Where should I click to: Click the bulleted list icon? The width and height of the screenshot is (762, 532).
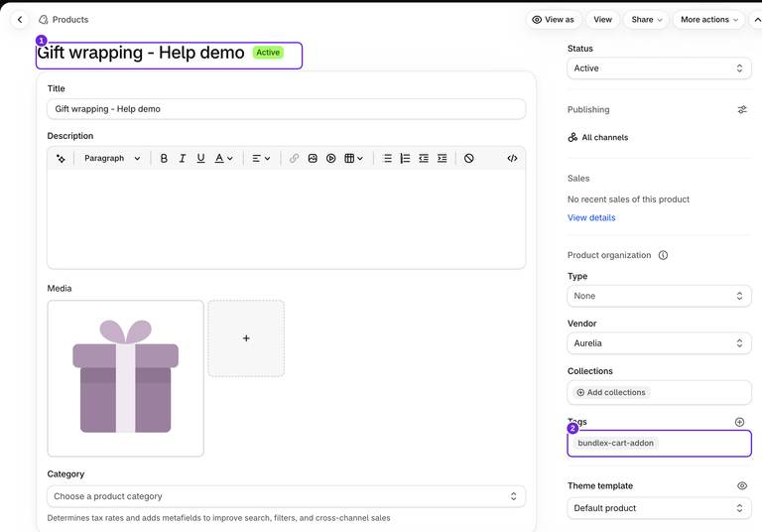click(x=387, y=158)
